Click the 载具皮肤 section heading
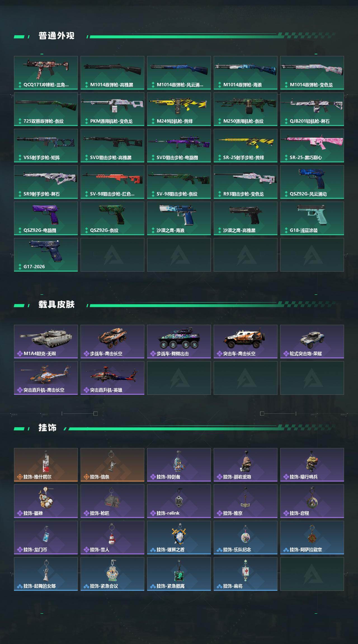 tap(56, 305)
